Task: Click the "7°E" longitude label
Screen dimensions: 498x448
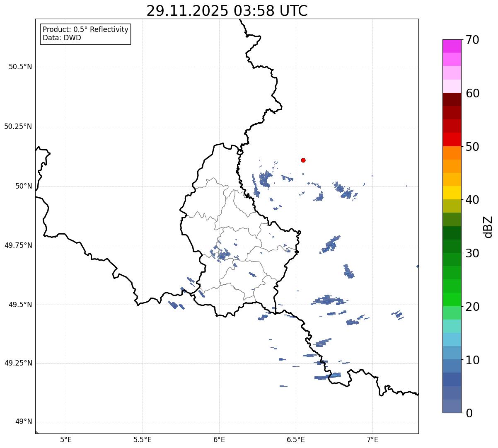Action: click(x=372, y=439)
